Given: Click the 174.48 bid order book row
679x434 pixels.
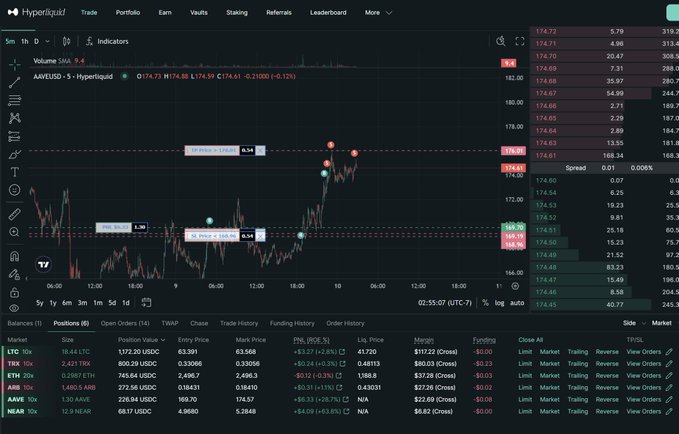Looking at the screenshot, I should click(x=605, y=267).
